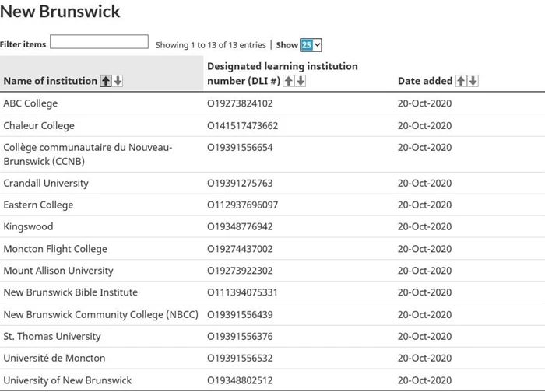545x392 pixels.
Task: Click the Filter items label
Action: [x=23, y=44]
